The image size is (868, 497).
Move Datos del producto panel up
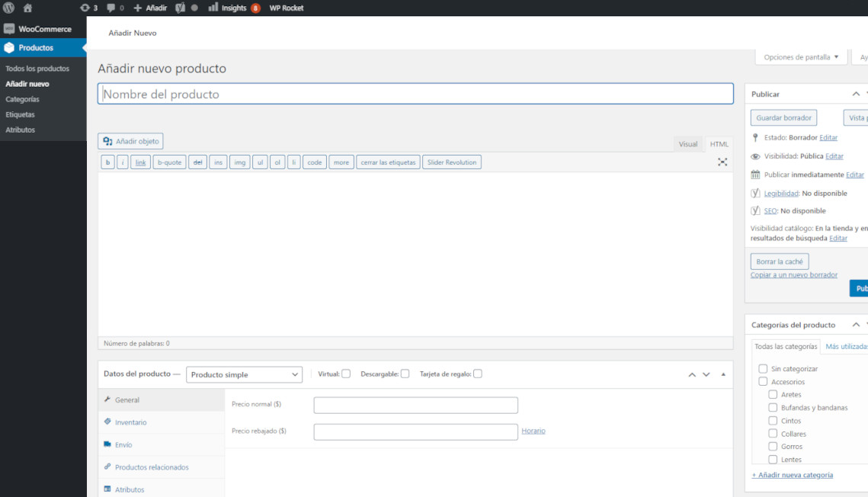point(692,375)
